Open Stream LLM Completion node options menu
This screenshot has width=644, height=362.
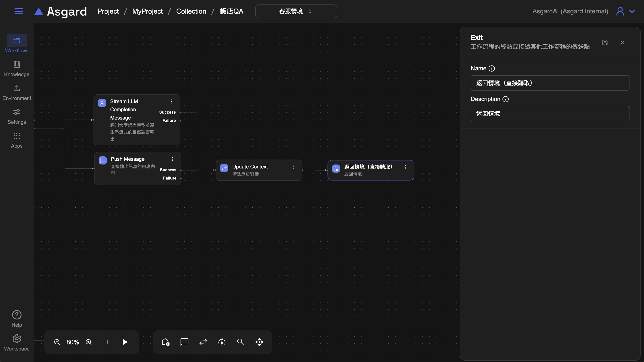pos(172,101)
